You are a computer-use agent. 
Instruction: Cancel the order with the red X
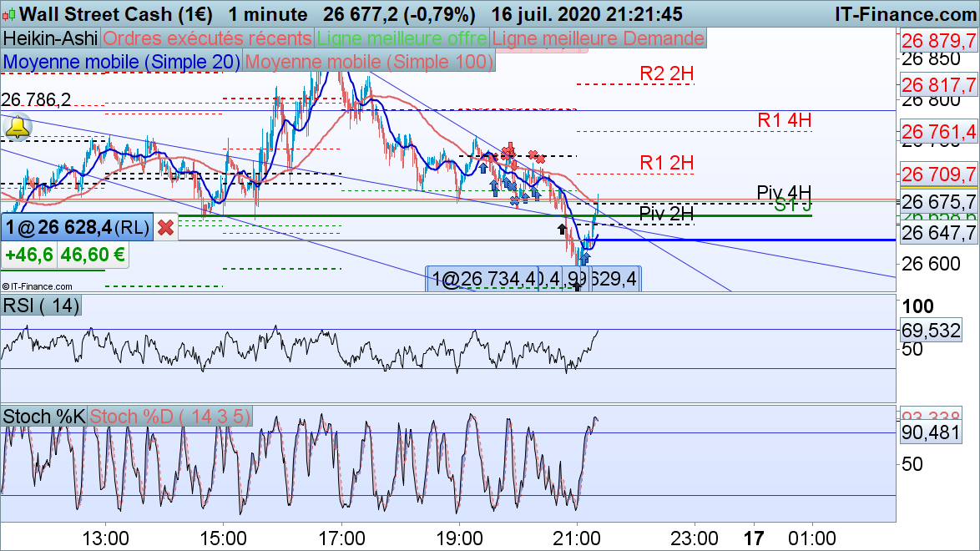tap(165, 227)
